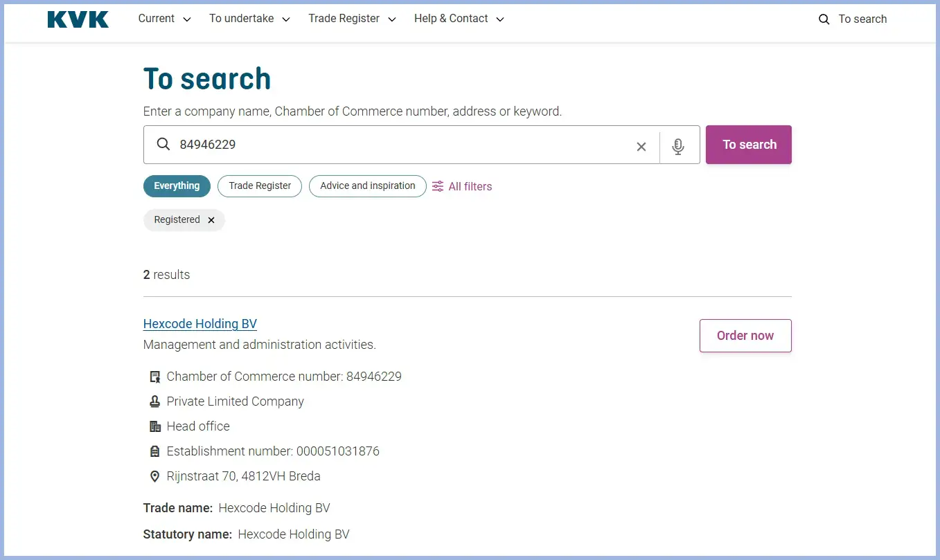Click the Statutory name Hexcode Holding BV value

click(294, 534)
